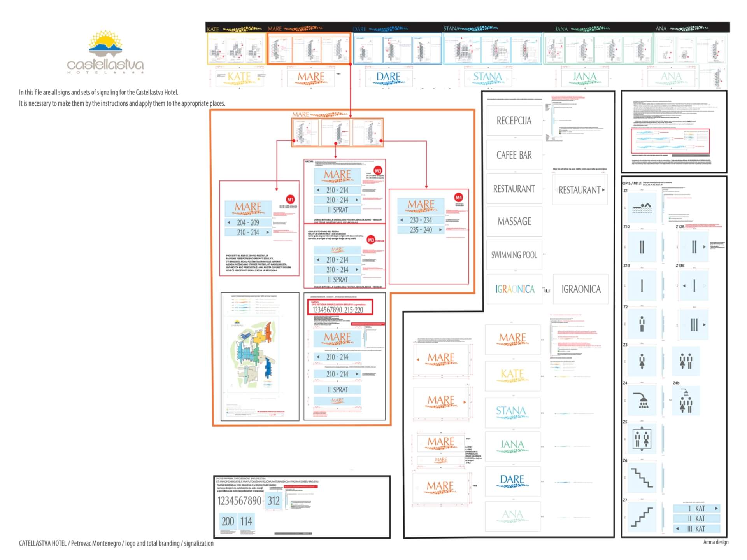Screen dimensions: 747x560
Task: Click the room number '200' sample
Action: (x=228, y=521)
